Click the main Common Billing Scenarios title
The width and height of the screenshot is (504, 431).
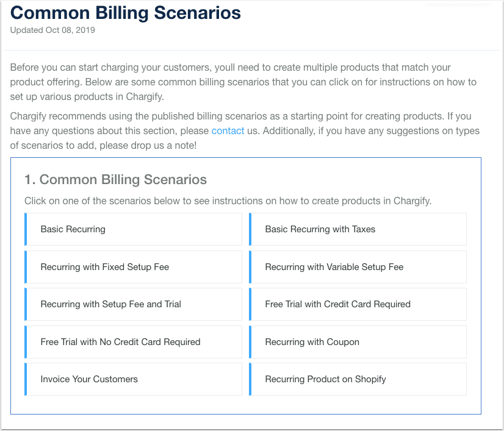(x=126, y=13)
